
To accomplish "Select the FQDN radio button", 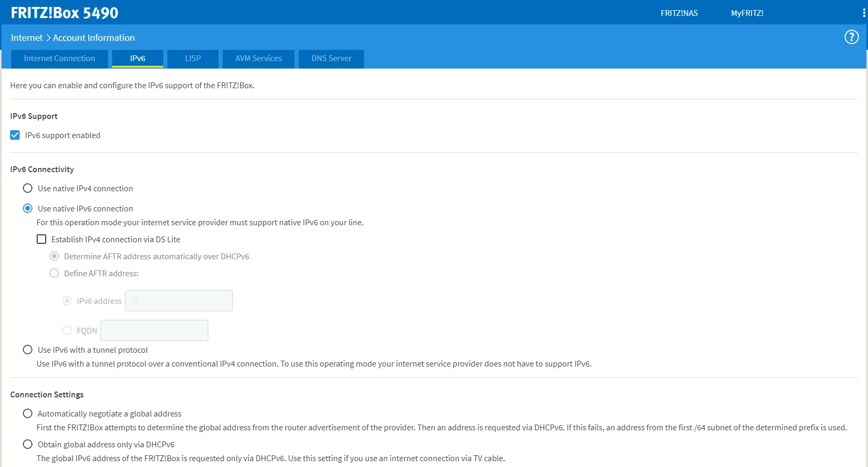I will 67,330.
